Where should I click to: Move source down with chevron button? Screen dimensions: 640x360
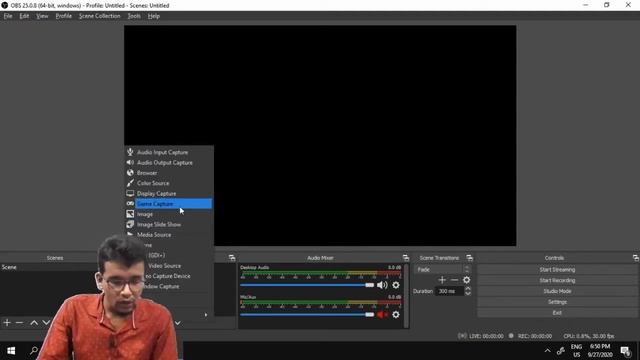(x=178, y=323)
